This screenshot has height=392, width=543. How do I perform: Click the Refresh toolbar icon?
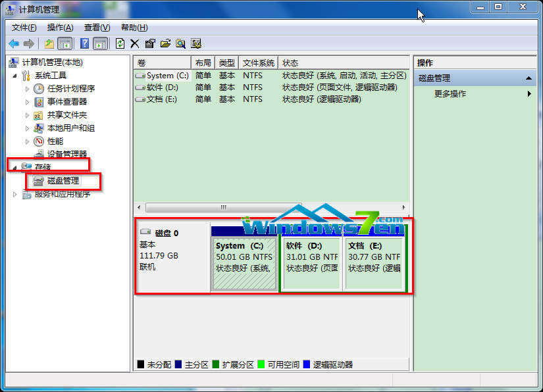(x=120, y=43)
